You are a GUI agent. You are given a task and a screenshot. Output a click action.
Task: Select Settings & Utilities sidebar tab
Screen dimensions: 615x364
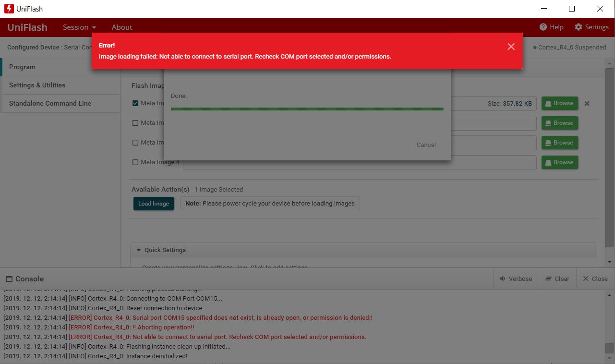60,85
